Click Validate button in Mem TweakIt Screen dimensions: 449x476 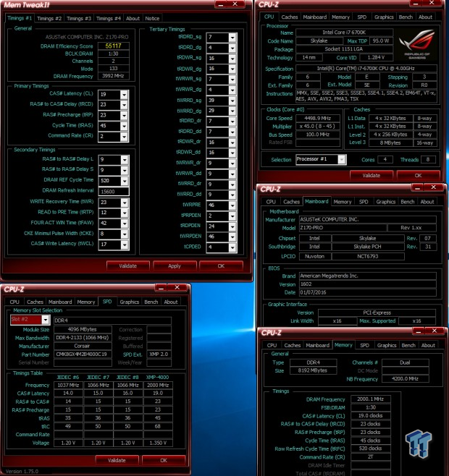(128, 266)
